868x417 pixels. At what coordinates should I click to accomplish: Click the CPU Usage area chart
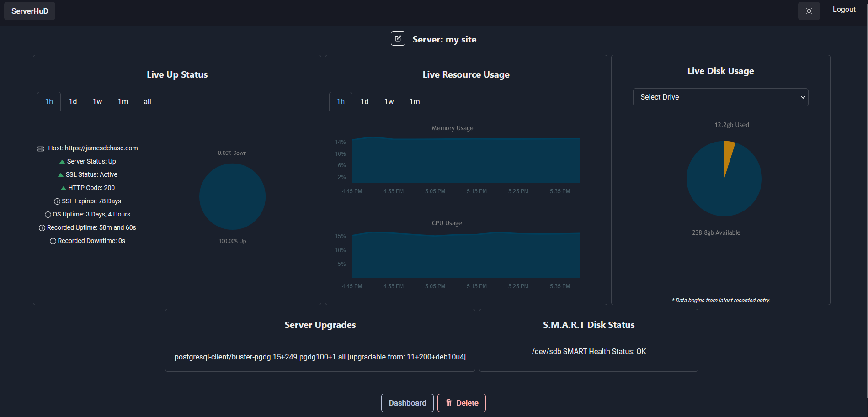[466, 254]
